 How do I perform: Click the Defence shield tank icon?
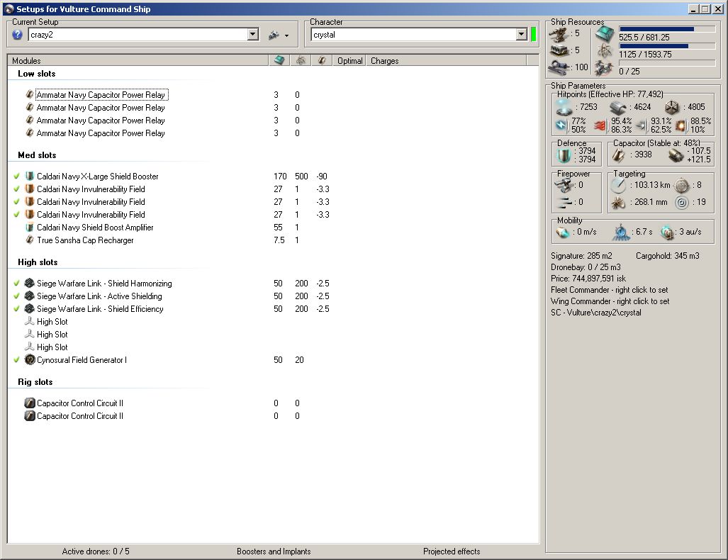(564, 155)
